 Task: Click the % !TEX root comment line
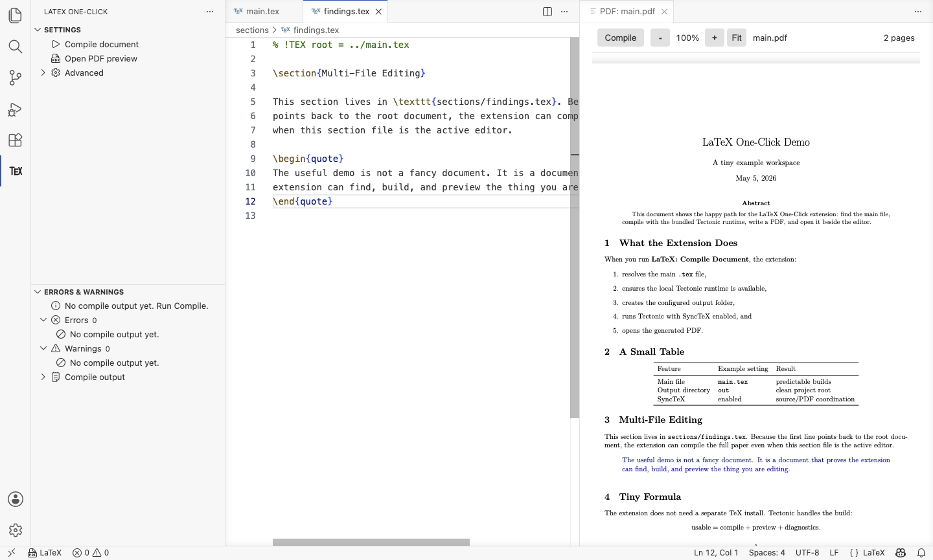click(x=341, y=45)
